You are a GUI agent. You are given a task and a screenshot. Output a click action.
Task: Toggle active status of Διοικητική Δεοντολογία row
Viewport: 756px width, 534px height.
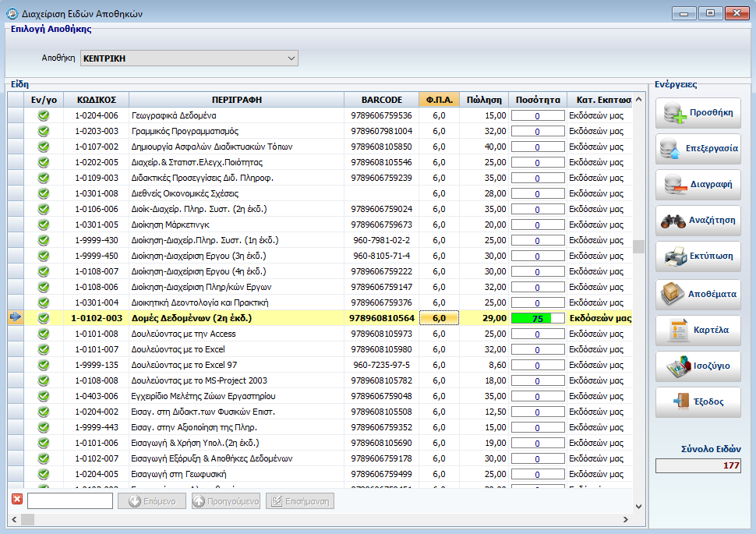[44, 302]
